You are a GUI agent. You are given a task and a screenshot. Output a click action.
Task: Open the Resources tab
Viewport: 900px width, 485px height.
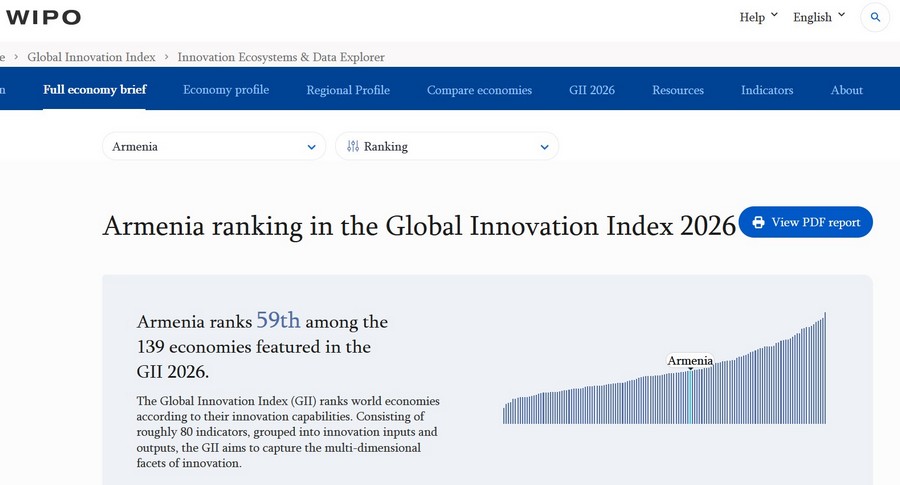click(678, 90)
